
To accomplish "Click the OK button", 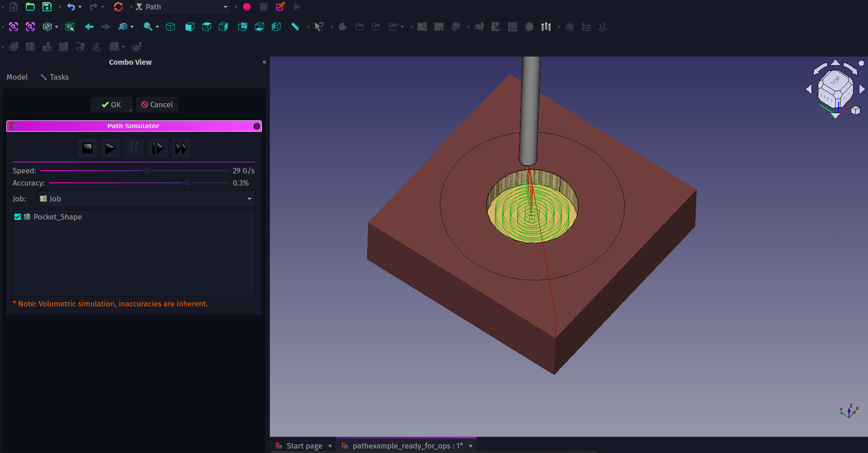I will 111,105.
